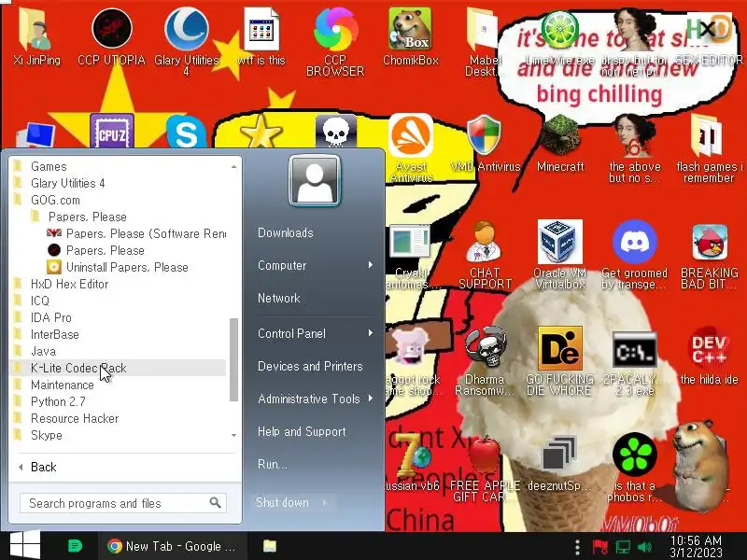The height and width of the screenshot is (560, 747).
Task: Switch to New Tab Google Chrome taskbar button
Action: pyautogui.click(x=173, y=546)
